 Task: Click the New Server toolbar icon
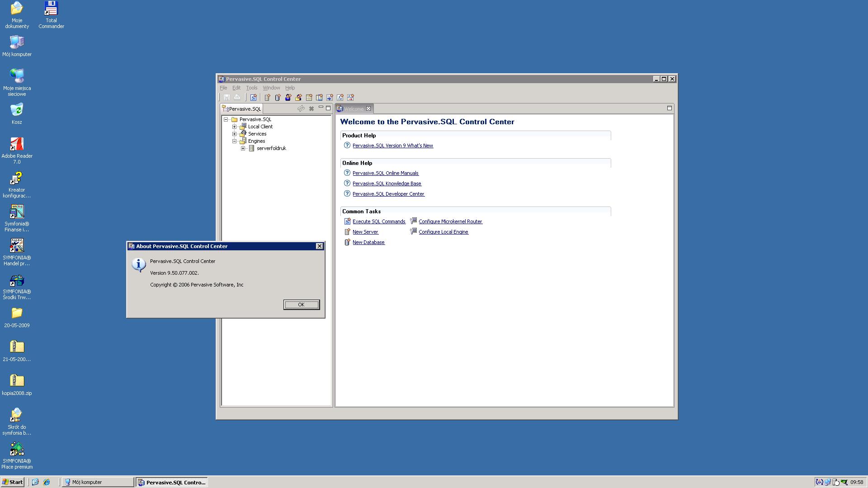pos(267,97)
